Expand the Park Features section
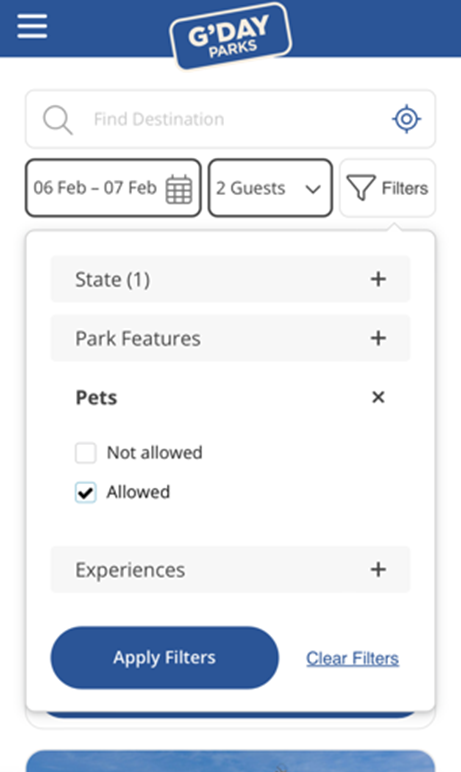Viewport: 461px width, 772px height. pos(230,338)
